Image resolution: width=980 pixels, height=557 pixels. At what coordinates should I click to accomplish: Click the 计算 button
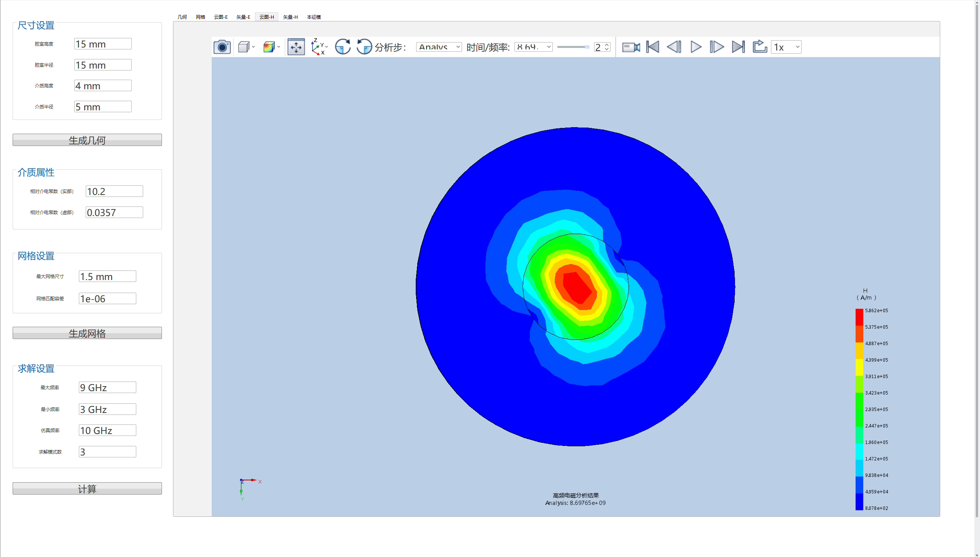tap(87, 488)
